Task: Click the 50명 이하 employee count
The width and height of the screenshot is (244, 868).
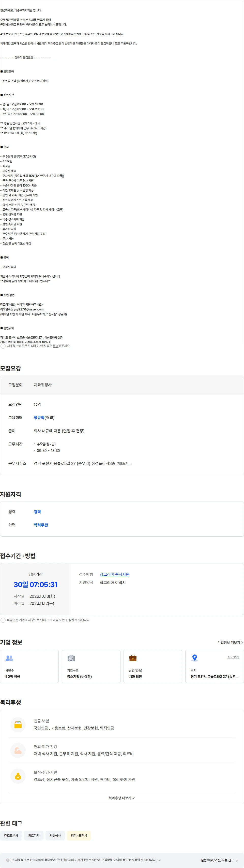Action: click(x=13, y=677)
